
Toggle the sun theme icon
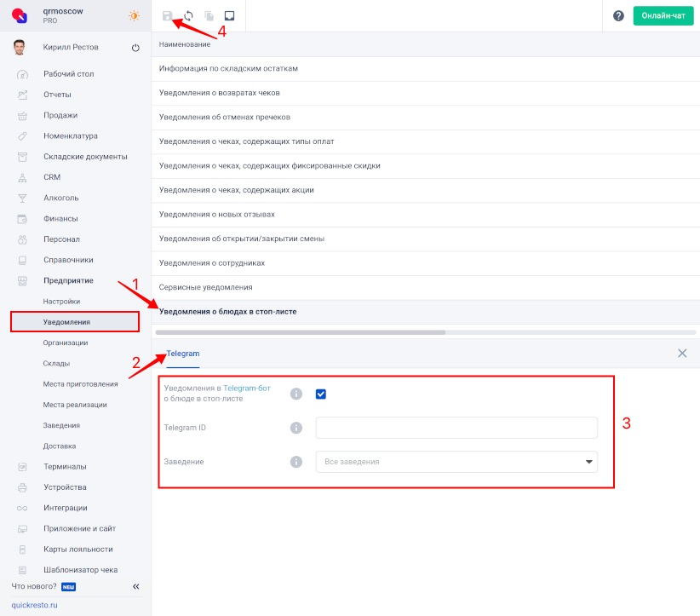(x=134, y=15)
